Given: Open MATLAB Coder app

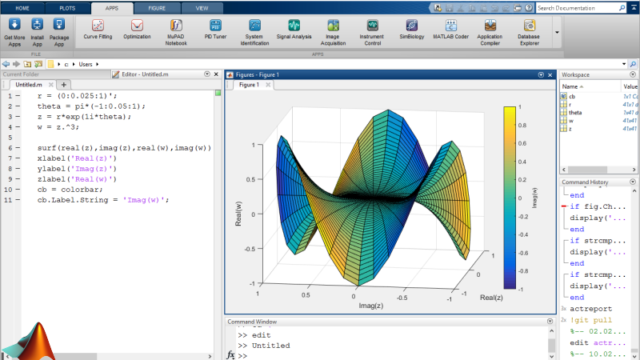Looking at the screenshot, I should pos(451,29).
